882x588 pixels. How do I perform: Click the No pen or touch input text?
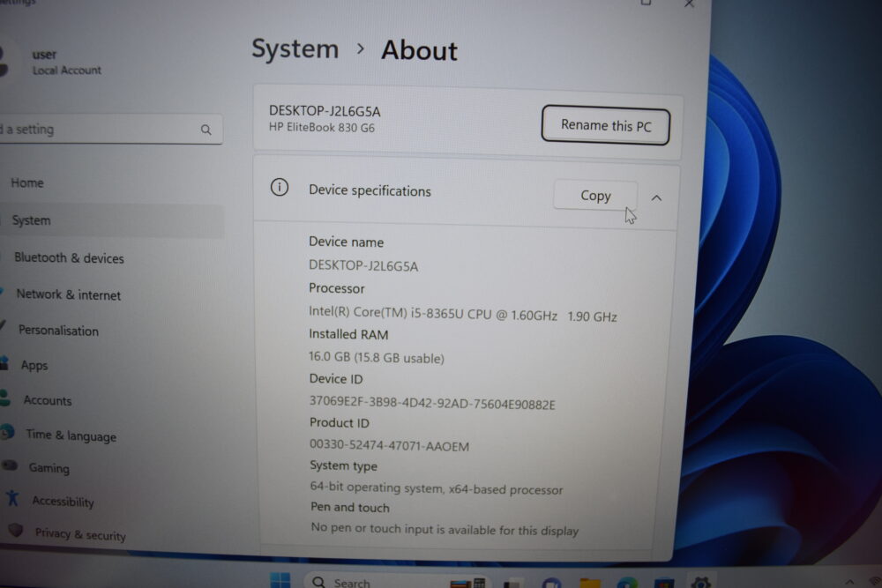pyautogui.click(x=445, y=530)
